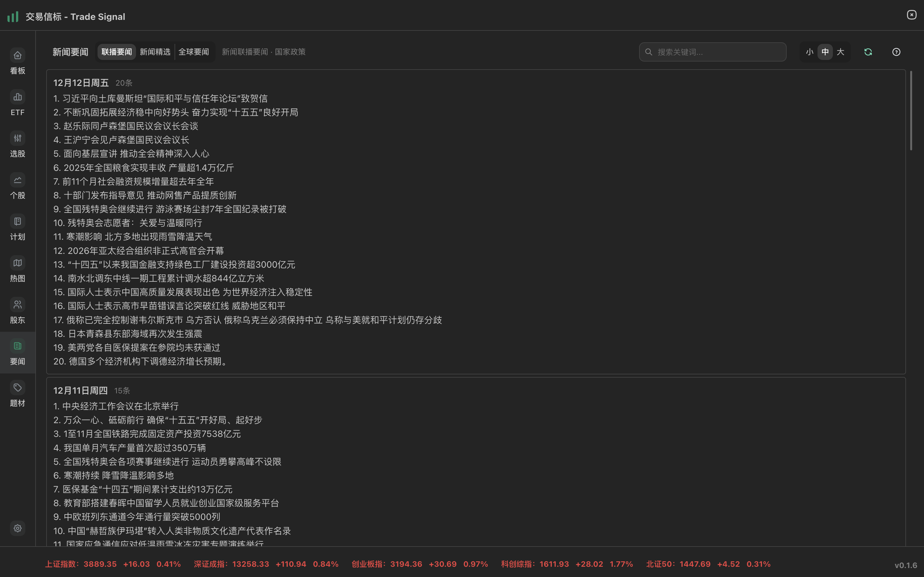This screenshot has width=924, height=577.
Task: Set font size to 中 medium
Action: tap(825, 52)
